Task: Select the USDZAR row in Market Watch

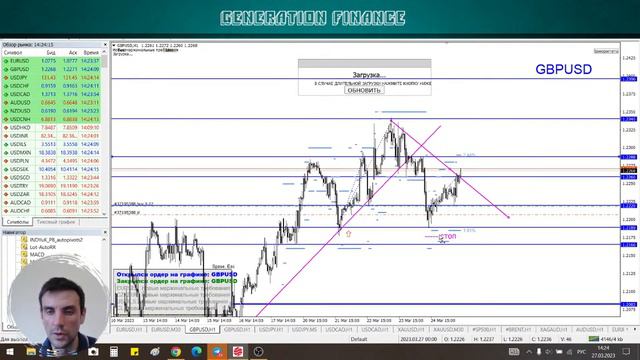Action: pos(51,194)
